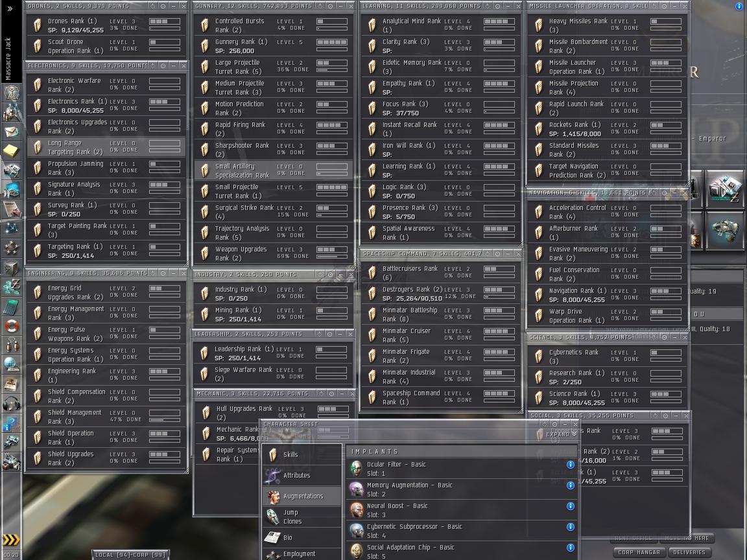
Task: Open the yellow notepad icon in sidebar
Action: pyautogui.click(x=11, y=151)
